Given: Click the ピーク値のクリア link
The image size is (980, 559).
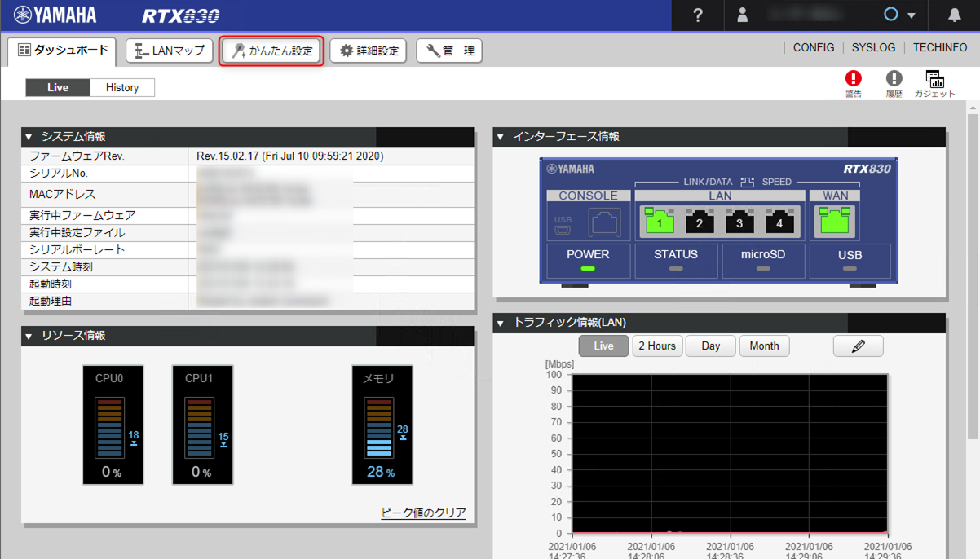Looking at the screenshot, I should 424,513.
